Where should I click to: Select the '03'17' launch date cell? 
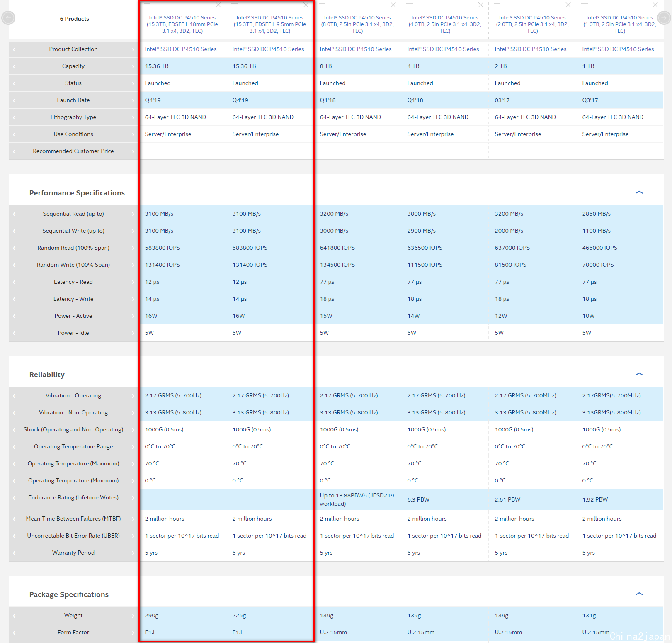pos(532,100)
